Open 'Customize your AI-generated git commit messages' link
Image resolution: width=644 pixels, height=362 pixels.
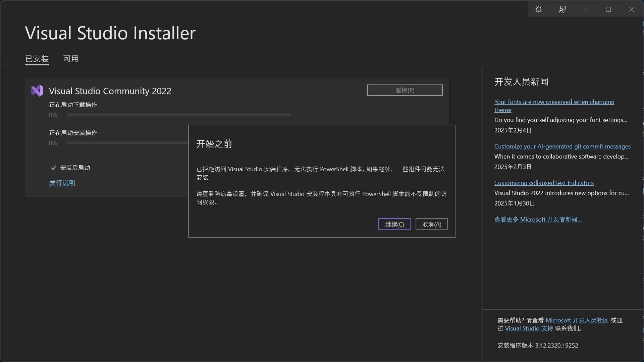(x=562, y=146)
